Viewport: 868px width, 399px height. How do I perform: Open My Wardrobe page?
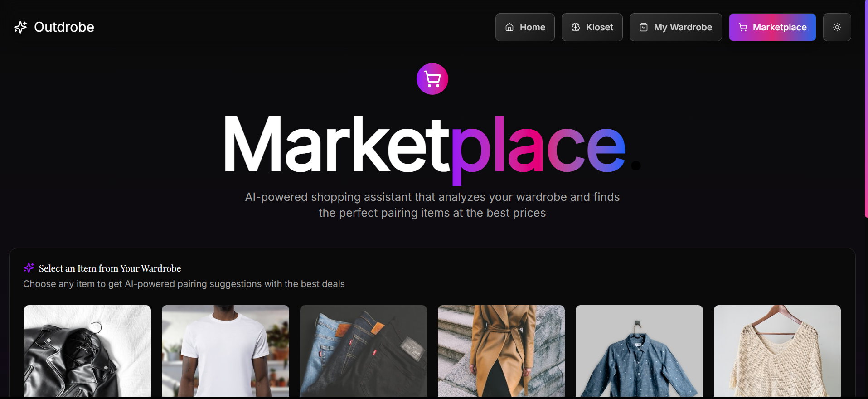coord(676,27)
